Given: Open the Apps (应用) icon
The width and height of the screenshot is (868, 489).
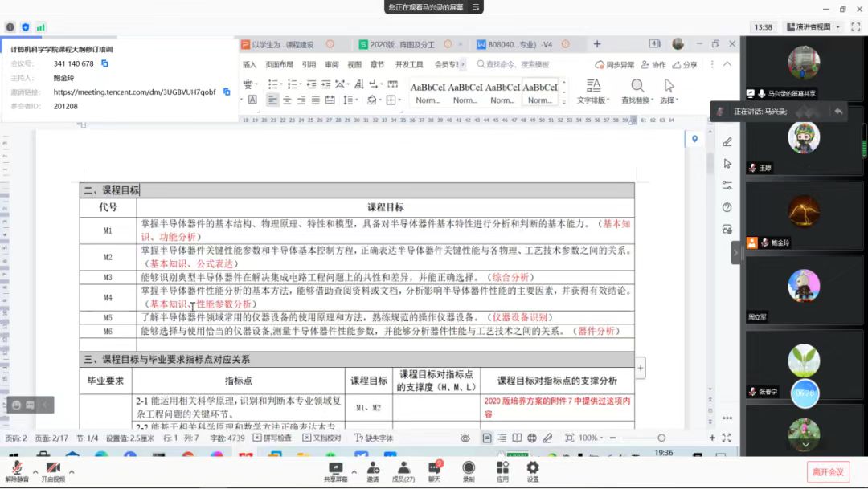Looking at the screenshot, I should [502, 471].
